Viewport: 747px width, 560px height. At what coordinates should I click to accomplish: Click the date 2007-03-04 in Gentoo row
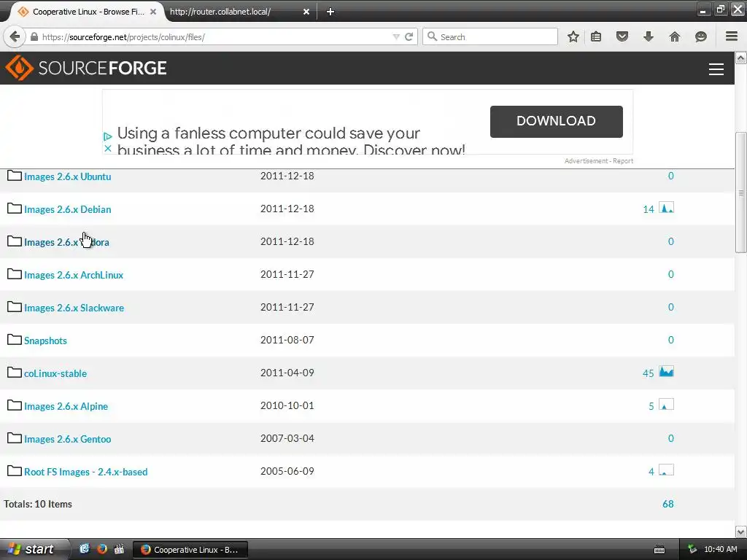pos(287,438)
